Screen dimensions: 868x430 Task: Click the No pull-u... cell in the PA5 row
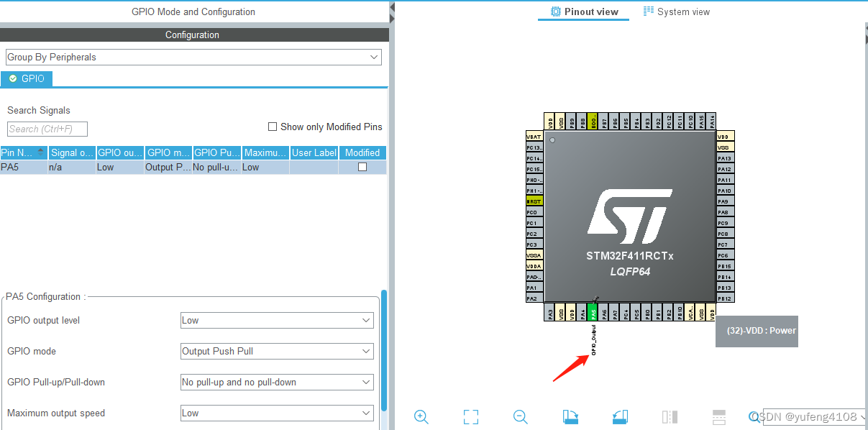click(x=217, y=167)
